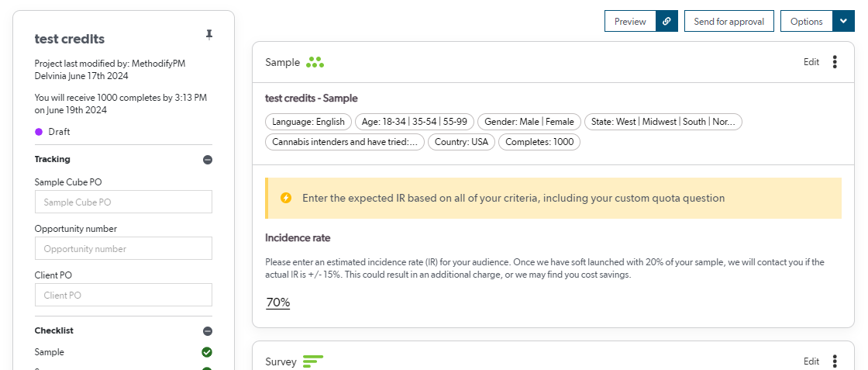Screen dimensions: 868x370
Task: Click the green Sample dots icon
Action: pos(315,62)
